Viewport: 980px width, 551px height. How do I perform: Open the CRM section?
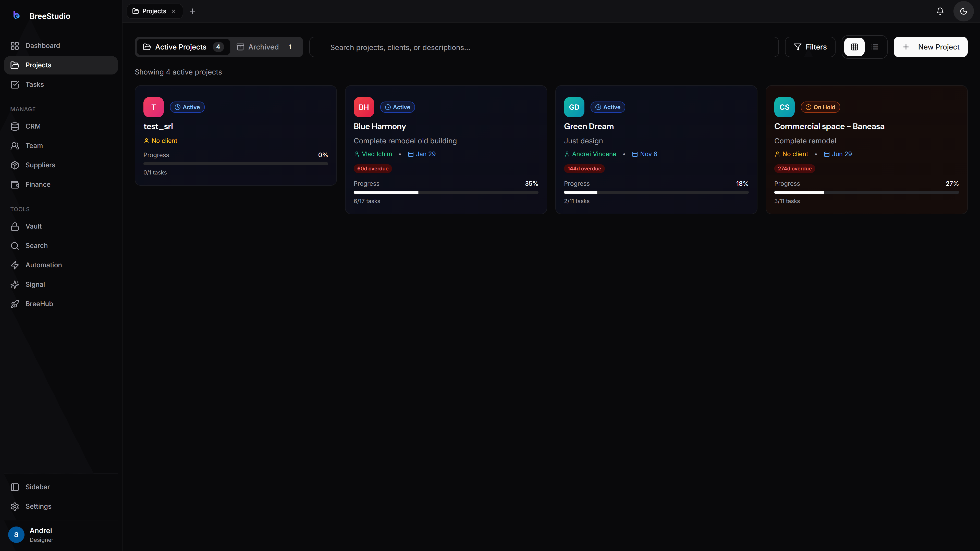click(x=61, y=126)
